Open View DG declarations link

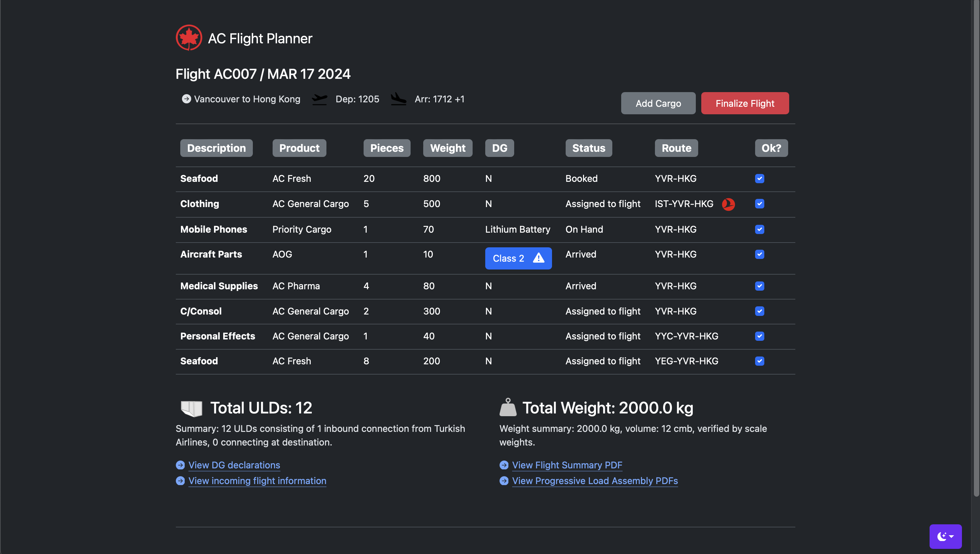point(234,465)
